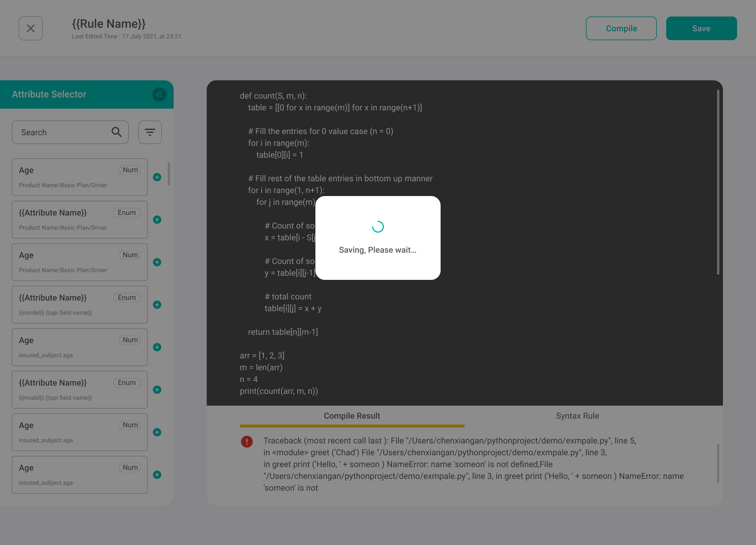Click plus next to first insured_subject.age item
The height and width of the screenshot is (545, 756).
[157, 347]
